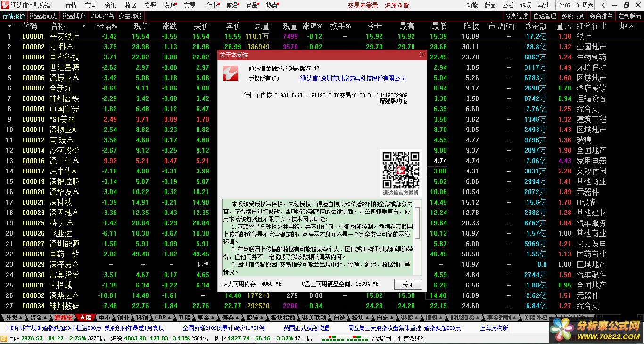Expand the CDR▲ bottom tab

[163, 318]
